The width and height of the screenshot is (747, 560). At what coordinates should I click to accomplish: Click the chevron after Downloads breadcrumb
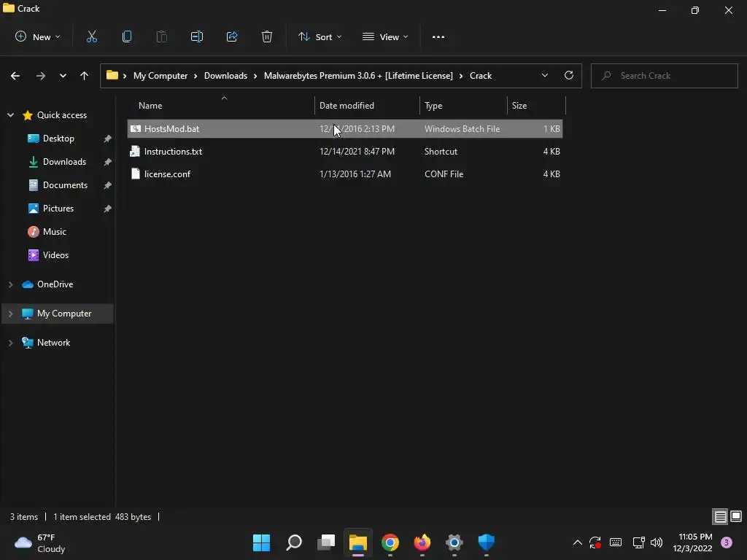[255, 76]
